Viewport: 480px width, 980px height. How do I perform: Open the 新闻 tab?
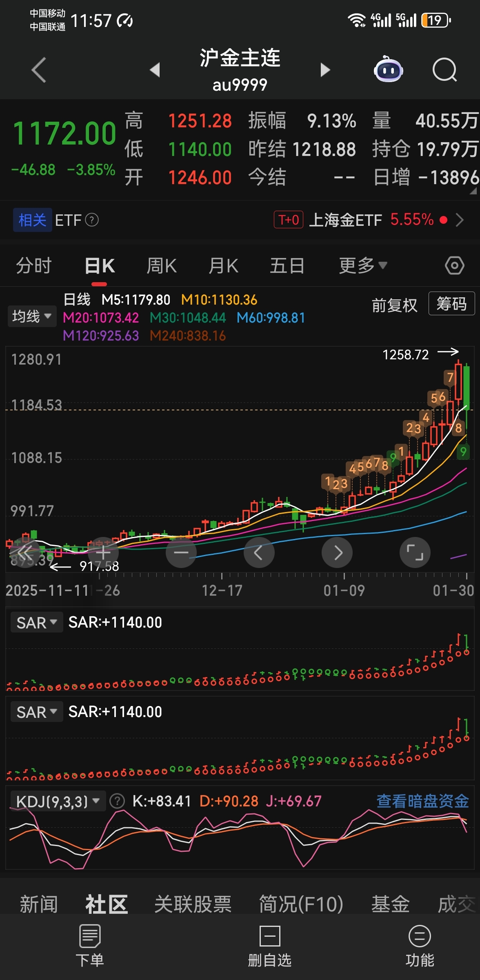[x=39, y=904]
